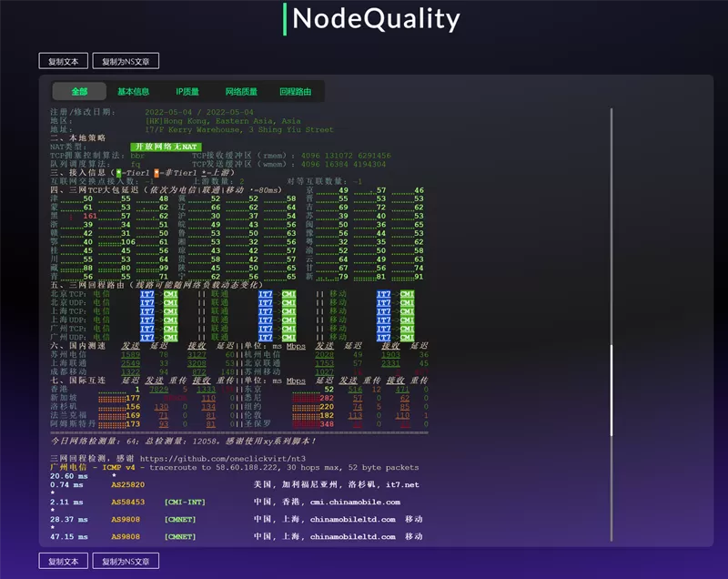Screen dimensions: 728x579
Task: Click the it7.net hostname in traceroute
Action: [x=402, y=484]
